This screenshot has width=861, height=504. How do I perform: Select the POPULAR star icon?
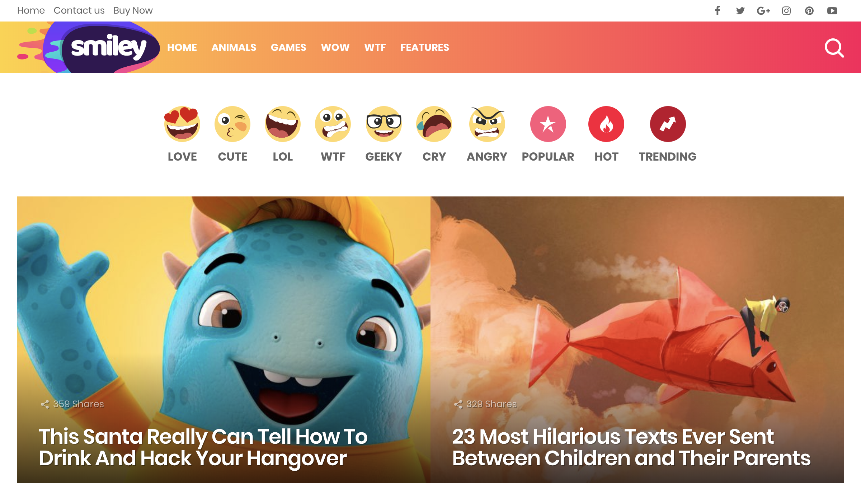coord(547,124)
